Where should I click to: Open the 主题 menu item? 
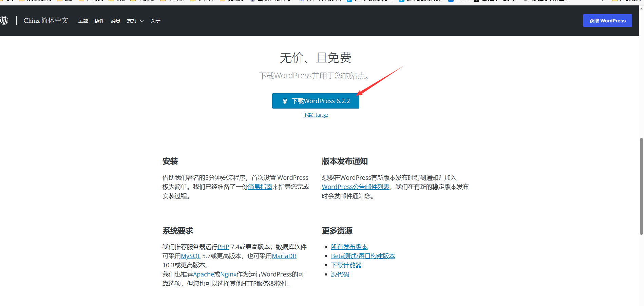(83, 21)
